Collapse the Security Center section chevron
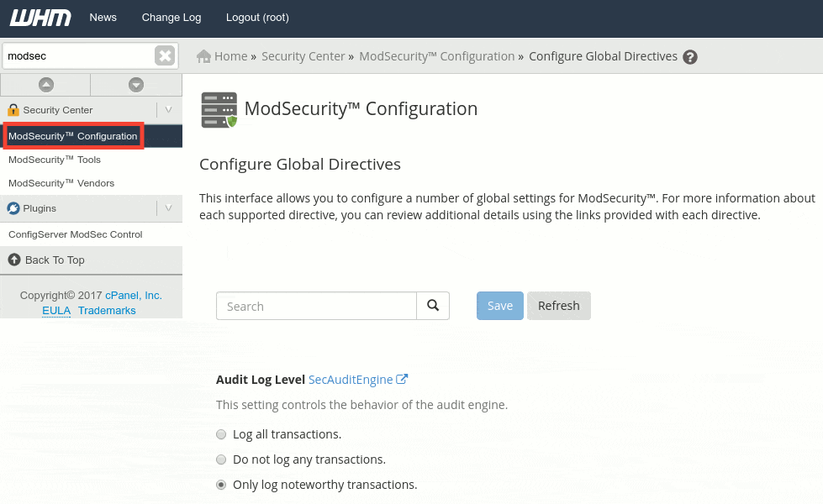Screen dimensions: 823x504 click(x=168, y=109)
